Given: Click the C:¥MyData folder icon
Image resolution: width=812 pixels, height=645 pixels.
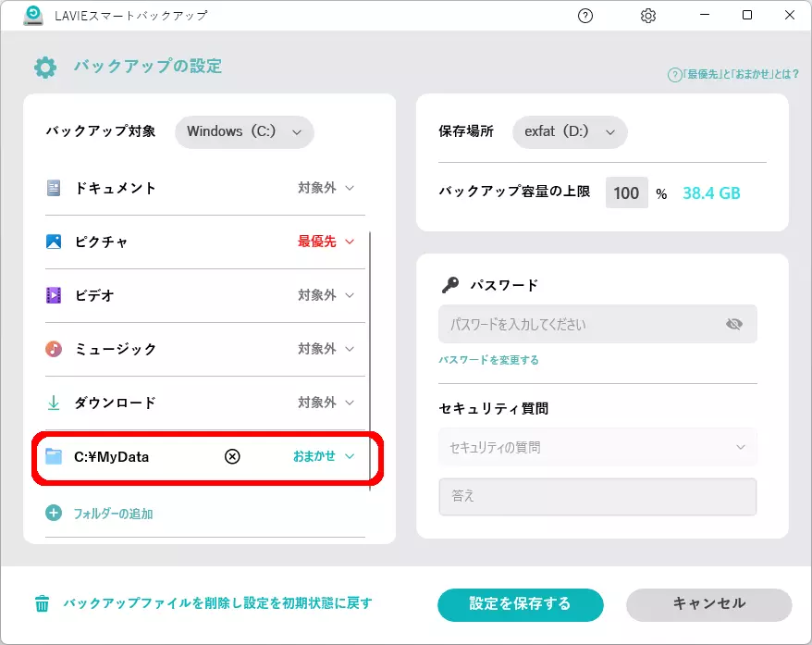Looking at the screenshot, I should pyautogui.click(x=54, y=456).
